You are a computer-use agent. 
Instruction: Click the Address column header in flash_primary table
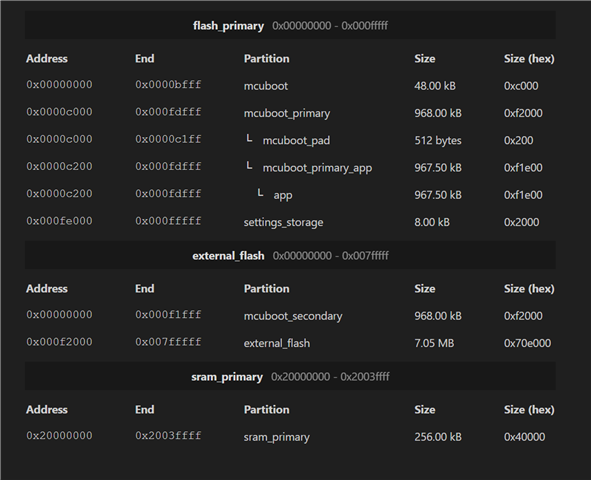point(47,58)
